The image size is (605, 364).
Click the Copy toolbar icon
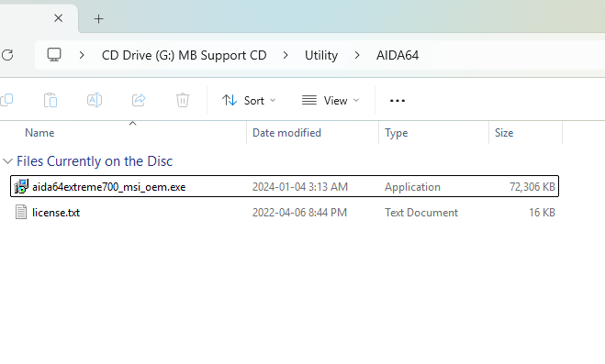coord(6,100)
